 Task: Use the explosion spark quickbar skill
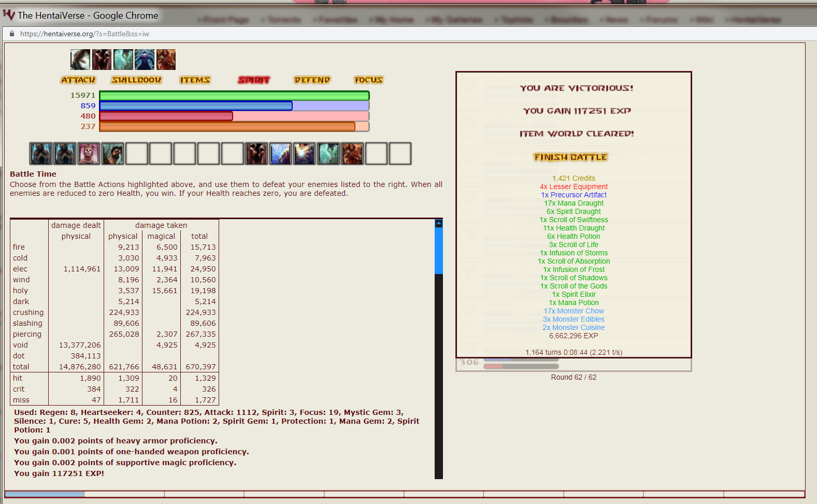[x=304, y=154]
